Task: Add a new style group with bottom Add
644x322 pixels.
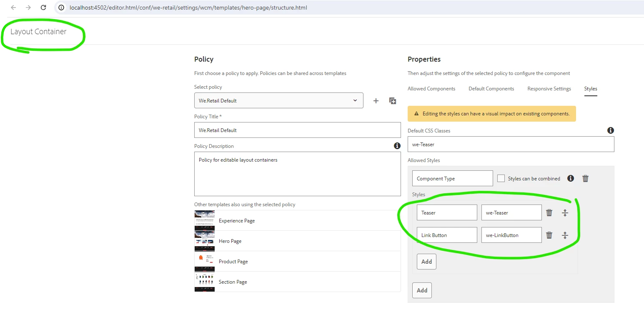Action: pyautogui.click(x=422, y=290)
